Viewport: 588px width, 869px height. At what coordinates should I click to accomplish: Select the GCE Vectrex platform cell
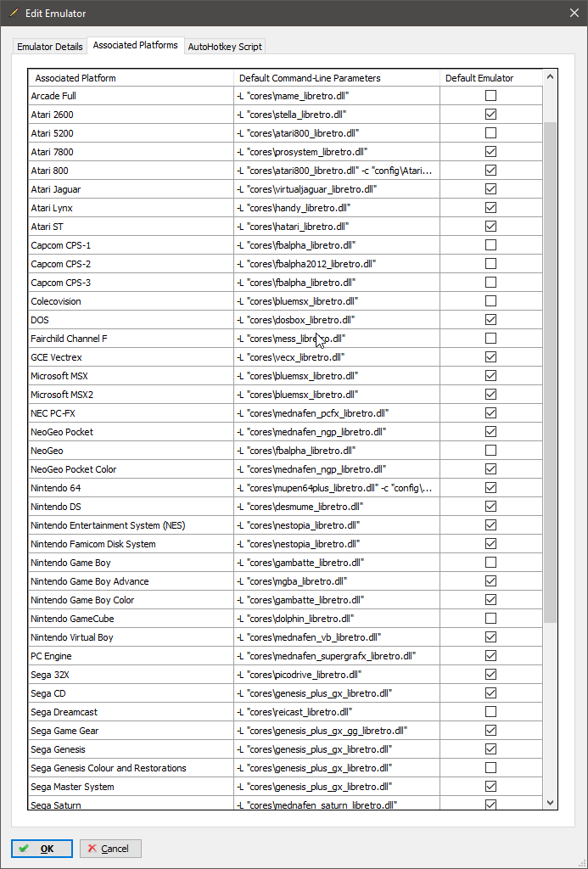coord(131,357)
